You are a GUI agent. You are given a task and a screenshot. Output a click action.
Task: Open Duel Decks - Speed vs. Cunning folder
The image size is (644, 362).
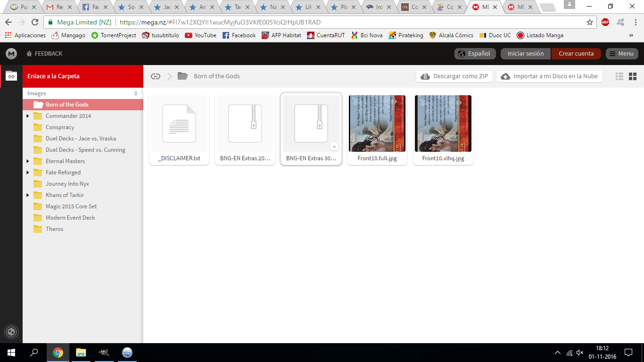[x=85, y=150]
